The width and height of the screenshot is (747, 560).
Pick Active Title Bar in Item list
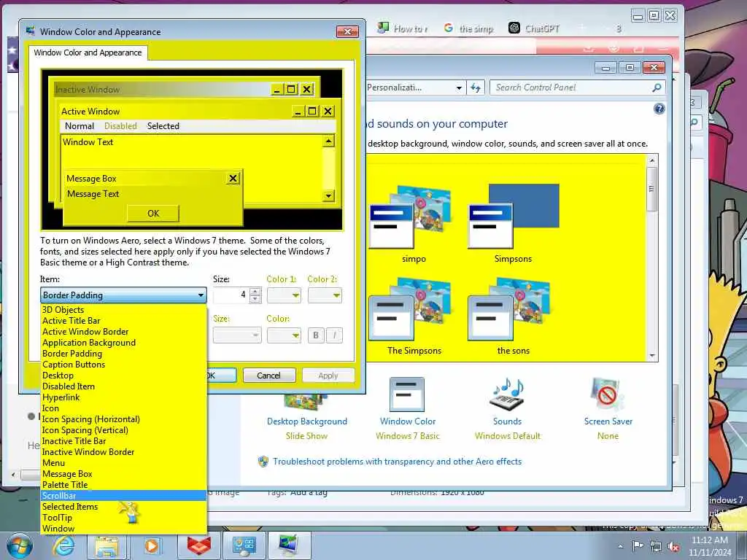pyautogui.click(x=123, y=321)
